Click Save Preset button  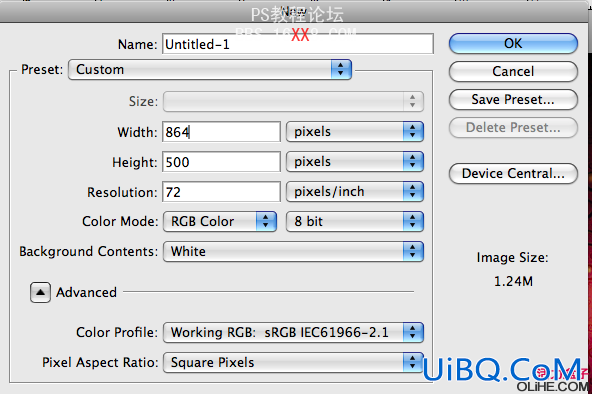513,100
